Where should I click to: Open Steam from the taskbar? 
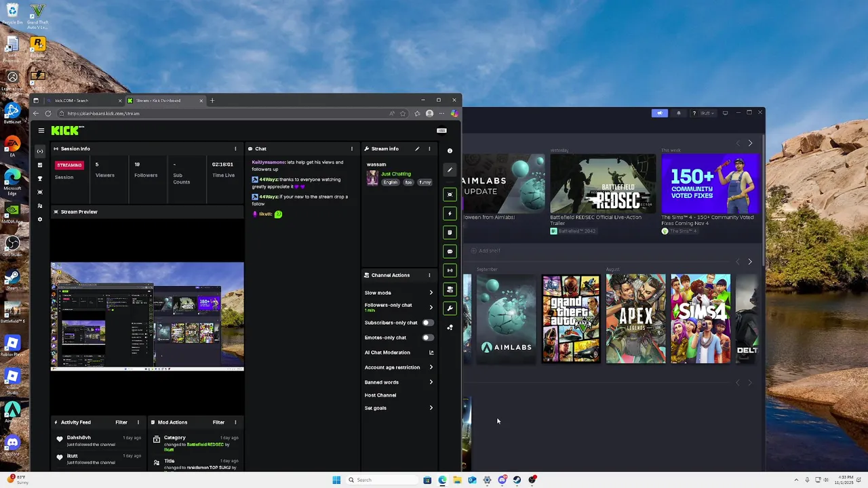coord(517,480)
